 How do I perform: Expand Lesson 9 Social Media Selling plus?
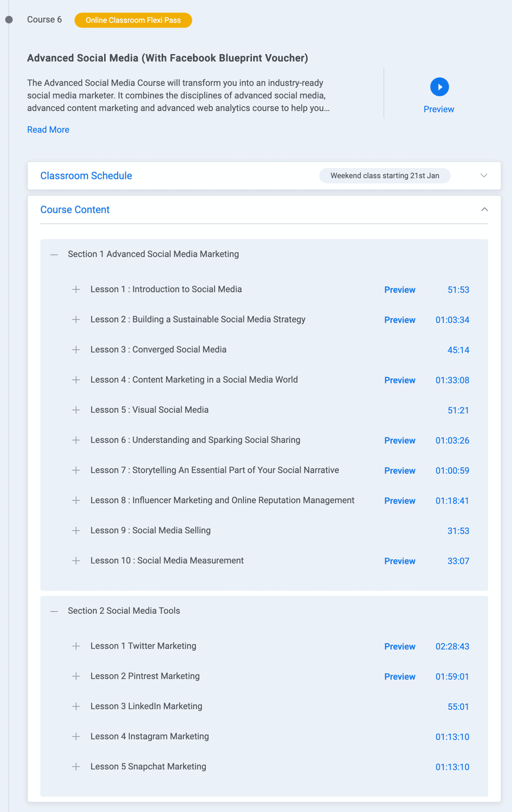click(x=76, y=531)
